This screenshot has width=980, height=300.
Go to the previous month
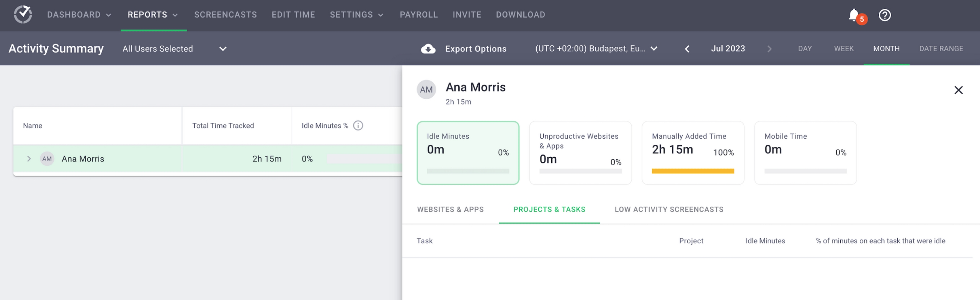(x=687, y=49)
